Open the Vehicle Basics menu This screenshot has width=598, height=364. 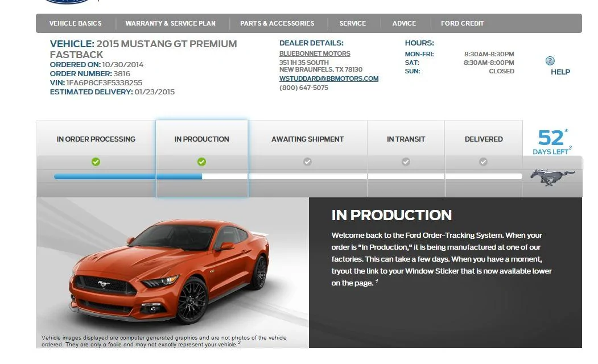(76, 23)
